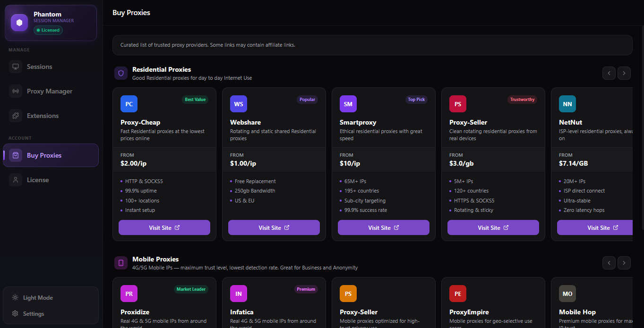This screenshot has width=644, height=328.
Task: Open Settings from the sidebar
Action: (51, 313)
